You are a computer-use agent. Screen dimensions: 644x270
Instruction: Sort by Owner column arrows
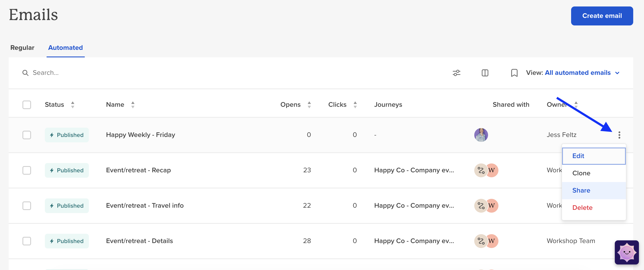tap(576, 105)
